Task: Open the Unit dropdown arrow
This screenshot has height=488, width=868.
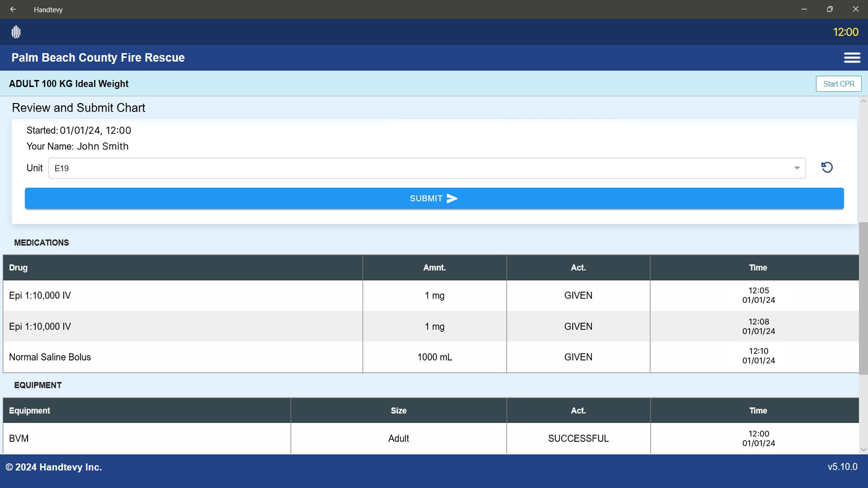Action: coord(797,168)
